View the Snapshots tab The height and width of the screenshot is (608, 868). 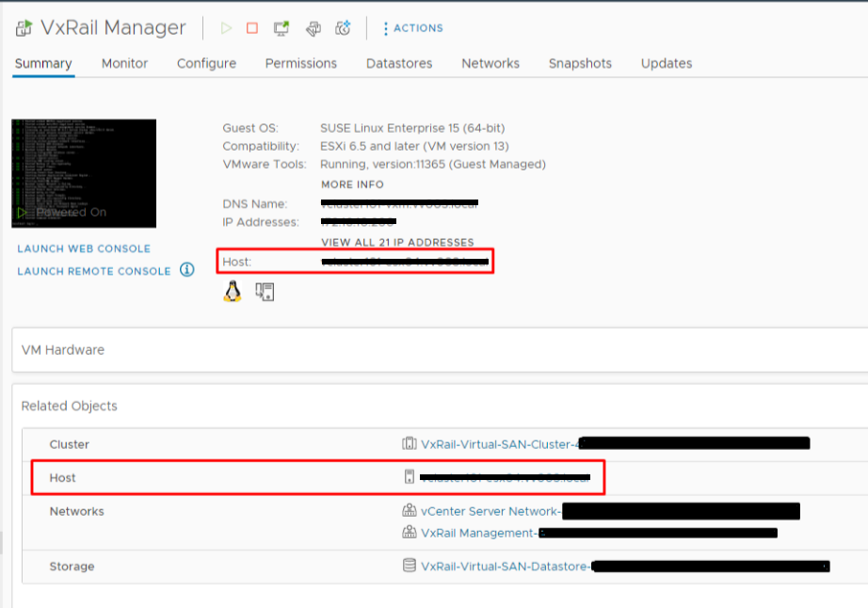[x=580, y=63]
